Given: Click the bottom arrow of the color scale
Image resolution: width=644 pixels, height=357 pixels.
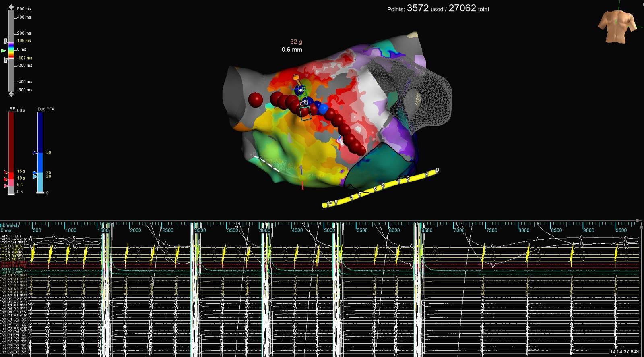Looking at the screenshot, I should coord(11,94).
